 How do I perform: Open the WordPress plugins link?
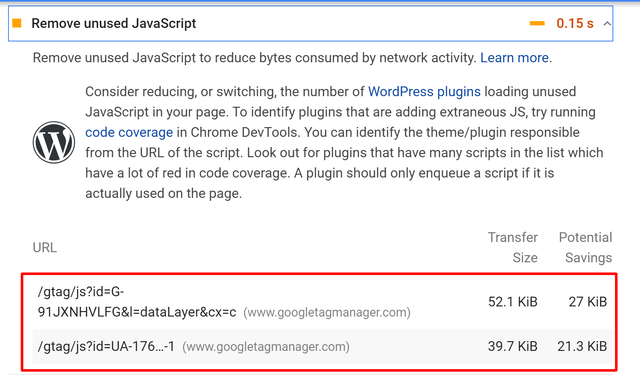coord(424,91)
